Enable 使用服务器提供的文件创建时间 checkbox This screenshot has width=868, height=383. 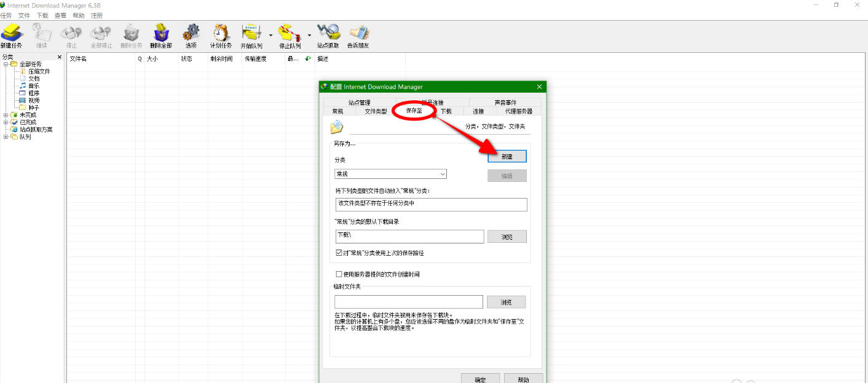coord(339,274)
